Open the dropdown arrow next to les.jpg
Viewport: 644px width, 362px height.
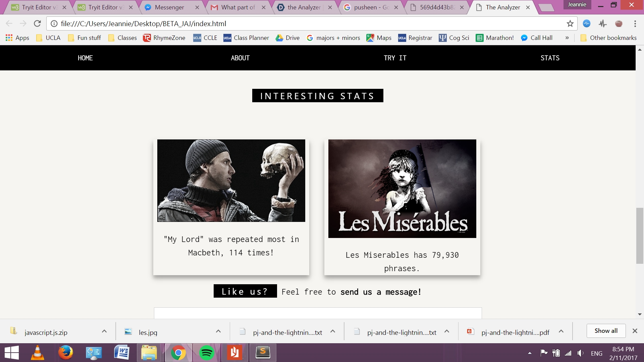tap(218, 331)
